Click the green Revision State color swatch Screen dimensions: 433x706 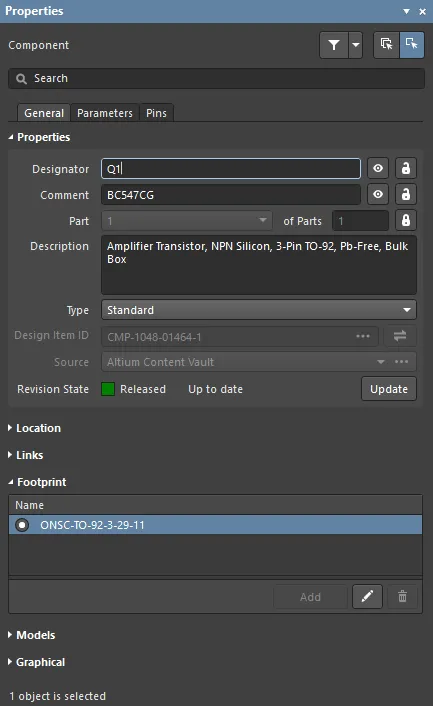click(108, 389)
